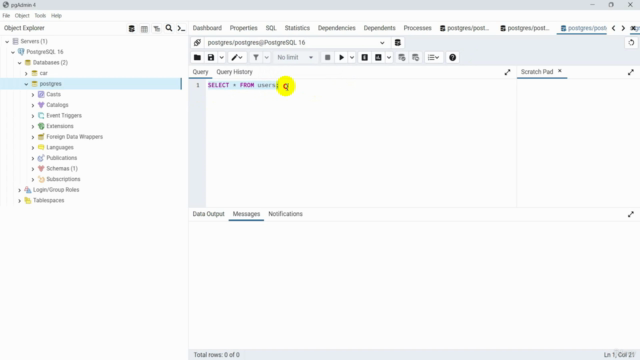This screenshot has height=360, width=640.
Task: Open the File menu
Action: coord(6,16)
